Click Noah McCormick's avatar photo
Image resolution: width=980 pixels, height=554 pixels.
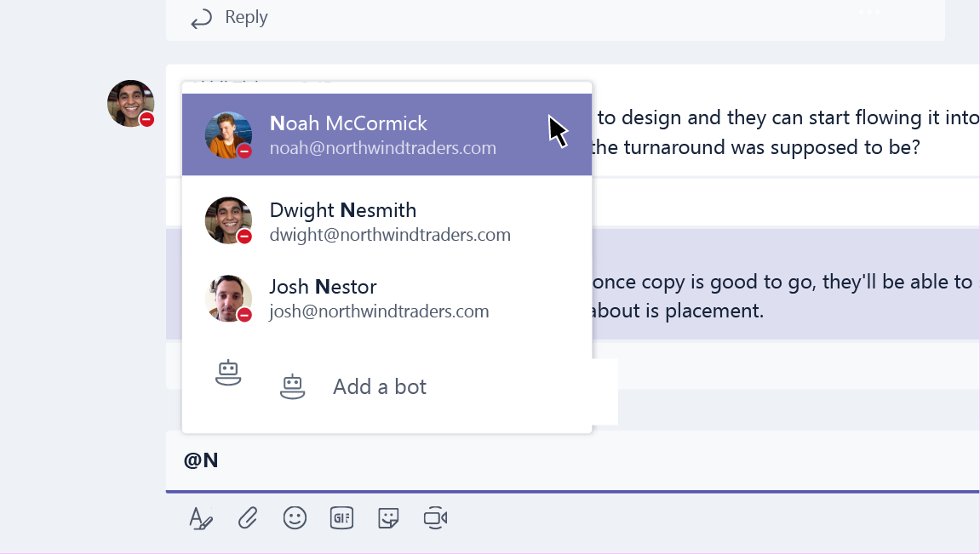[x=228, y=135]
